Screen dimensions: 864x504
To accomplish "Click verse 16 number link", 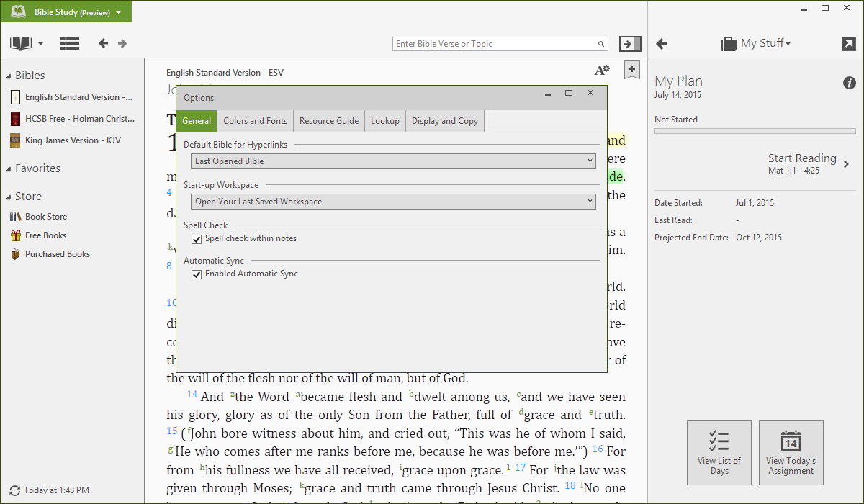I will [598, 449].
